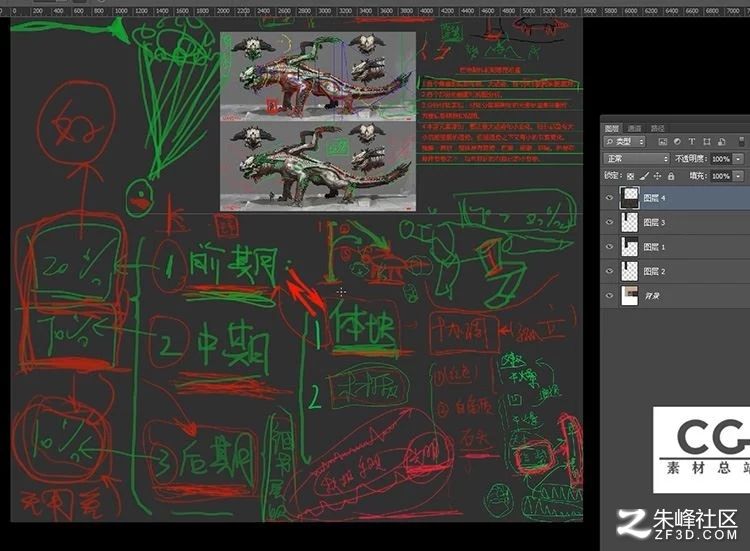750x551 pixels.
Task: Lock transparent pixels icon
Action: click(x=630, y=176)
